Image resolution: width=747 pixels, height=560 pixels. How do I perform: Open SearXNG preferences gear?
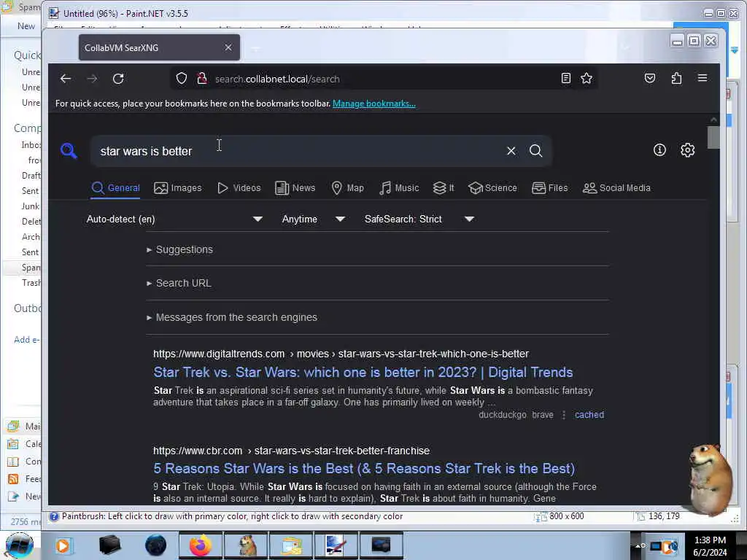point(687,150)
